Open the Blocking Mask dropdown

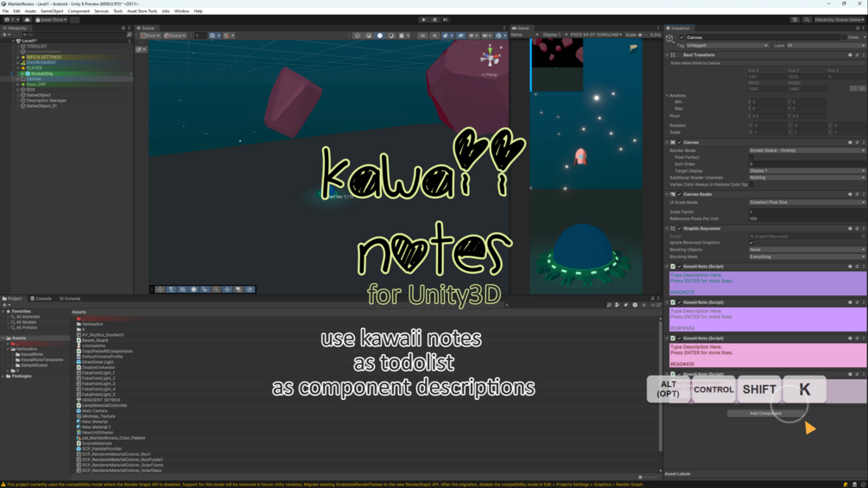tap(807, 257)
